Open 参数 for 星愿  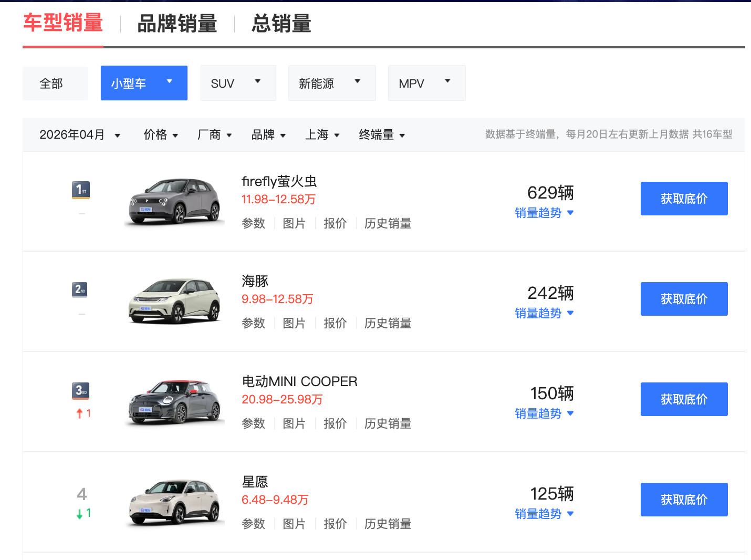(254, 524)
